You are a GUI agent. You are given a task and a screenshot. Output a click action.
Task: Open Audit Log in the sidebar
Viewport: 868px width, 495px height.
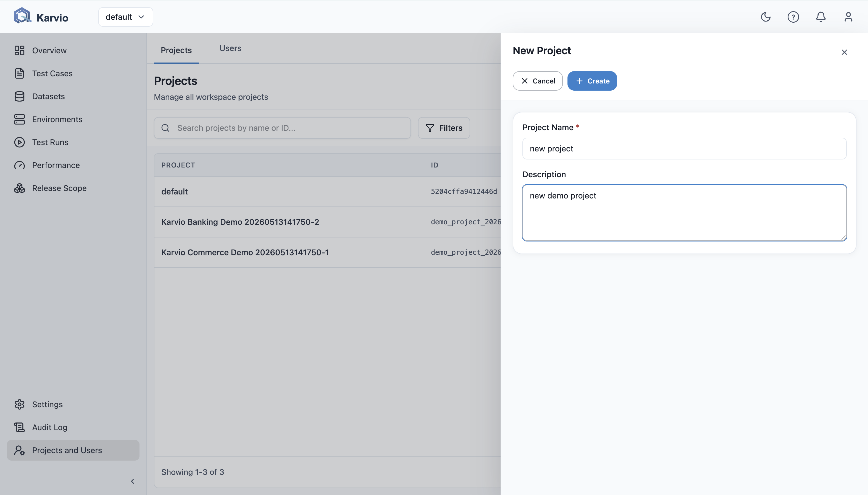73,427
